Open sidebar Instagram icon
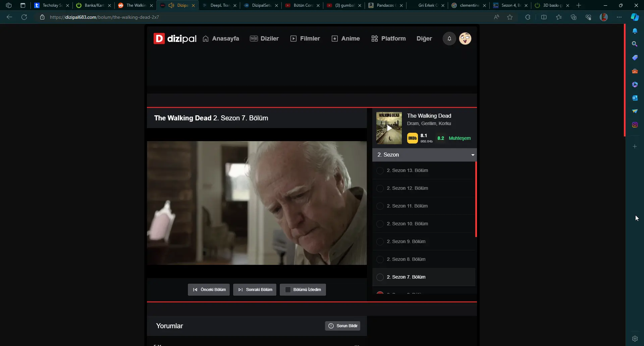Image resolution: width=644 pixels, height=346 pixels. pos(635,125)
